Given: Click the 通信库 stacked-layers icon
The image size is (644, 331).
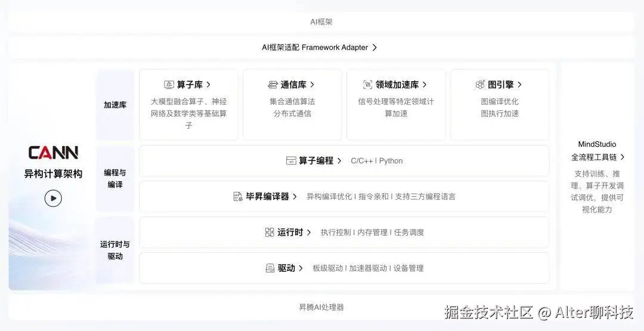Looking at the screenshot, I should (273, 85).
